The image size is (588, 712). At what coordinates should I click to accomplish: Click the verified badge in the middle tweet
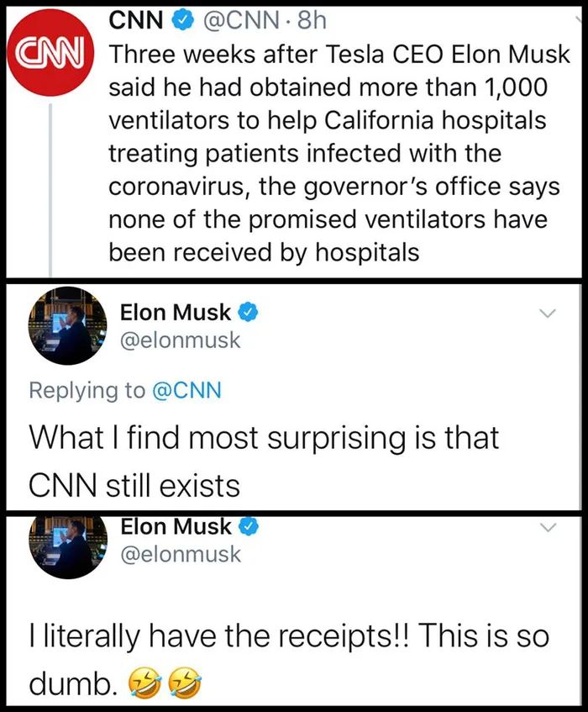point(248,314)
